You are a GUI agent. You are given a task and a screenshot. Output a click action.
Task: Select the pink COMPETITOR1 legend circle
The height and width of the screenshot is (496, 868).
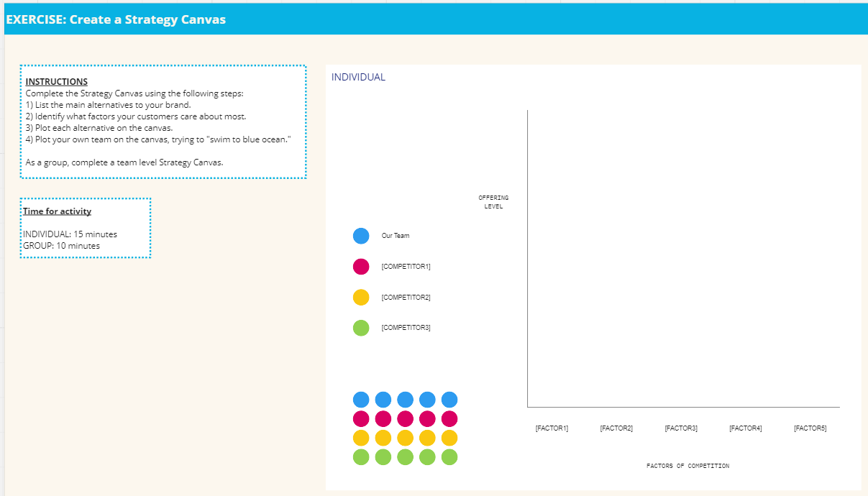tap(361, 267)
